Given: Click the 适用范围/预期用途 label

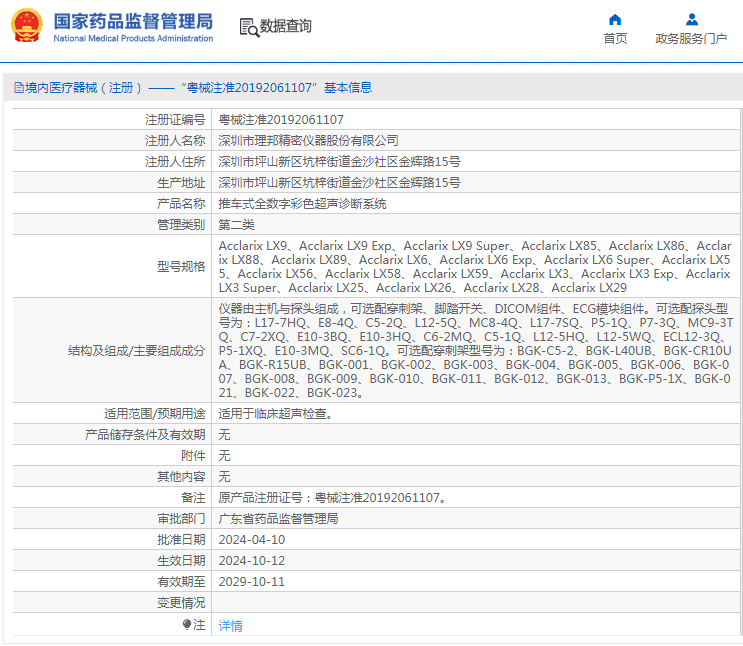Looking at the screenshot, I should pos(154,413).
